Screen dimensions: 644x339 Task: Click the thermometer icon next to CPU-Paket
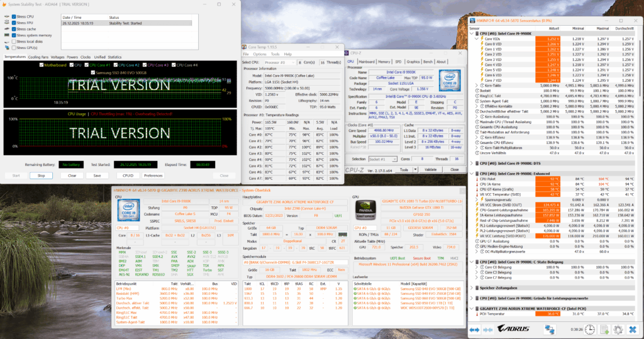[x=477, y=179]
